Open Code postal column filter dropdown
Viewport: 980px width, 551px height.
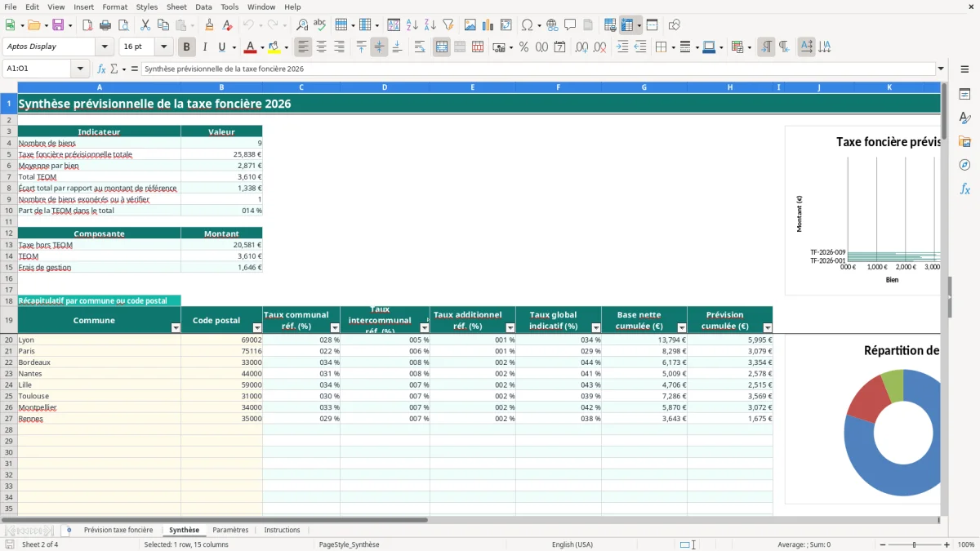[x=257, y=327]
